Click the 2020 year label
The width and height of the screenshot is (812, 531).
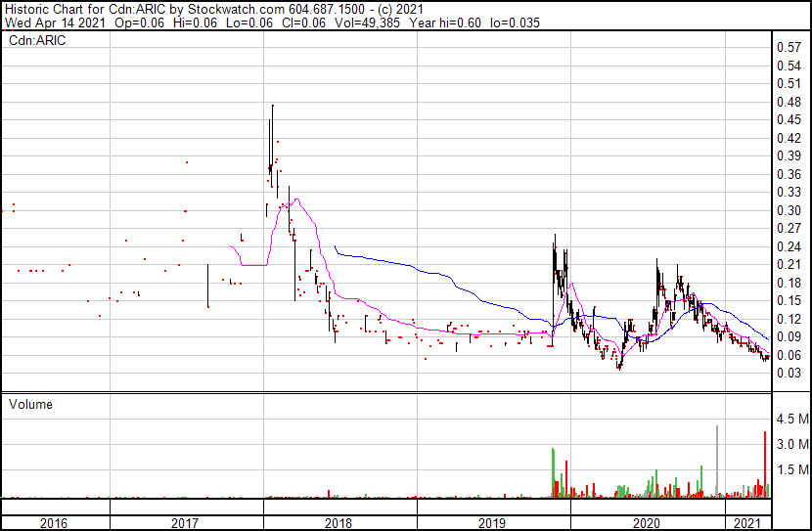coord(646,522)
